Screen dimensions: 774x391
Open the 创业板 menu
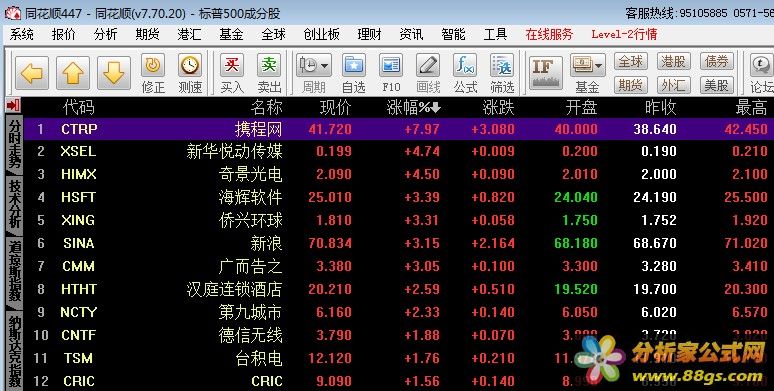point(321,35)
